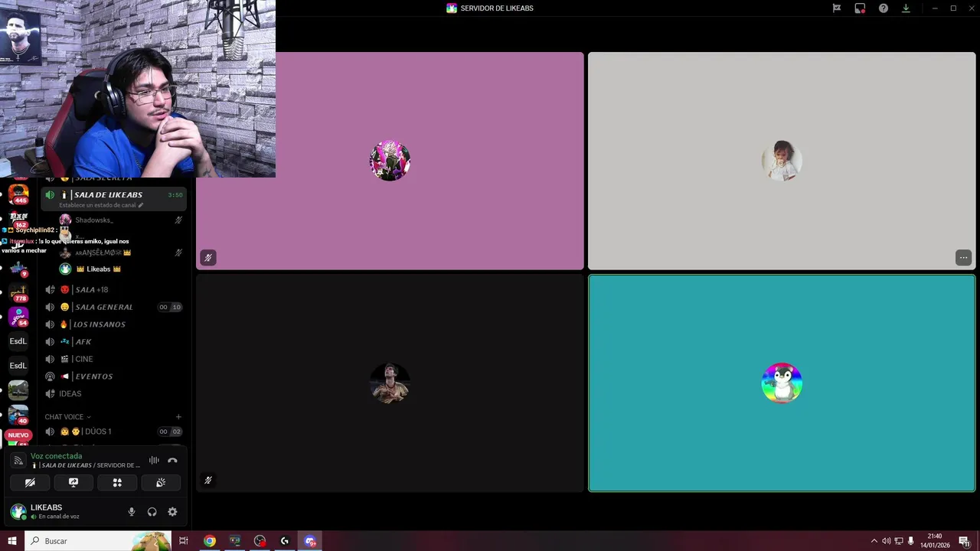The width and height of the screenshot is (980, 551).
Task: Click the screen icon with red dot in title bar
Action: [x=860, y=8]
